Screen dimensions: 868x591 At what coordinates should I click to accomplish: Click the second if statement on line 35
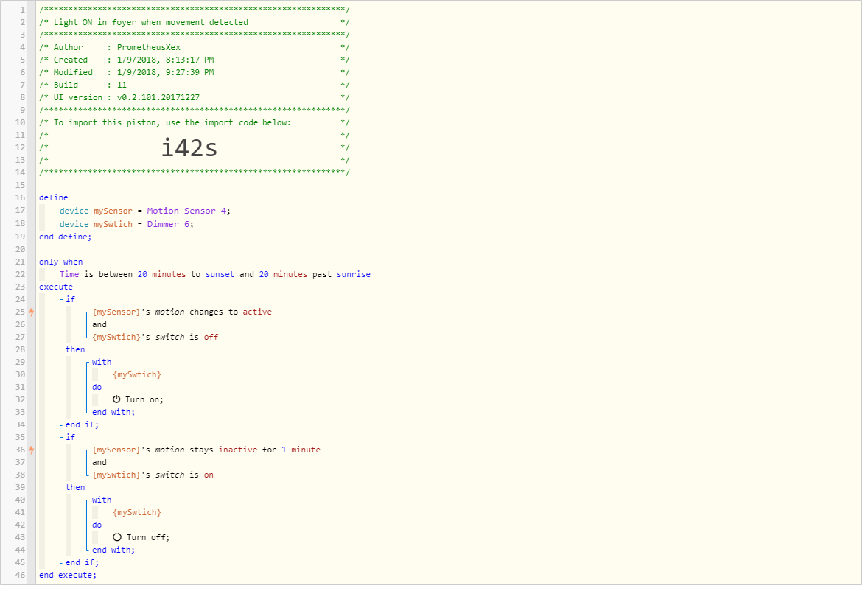pos(70,437)
